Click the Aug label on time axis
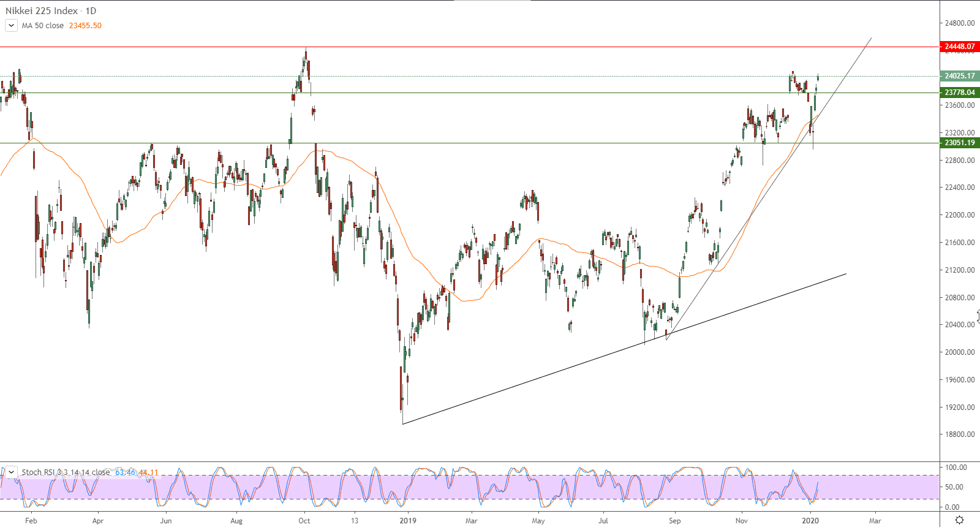 click(x=236, y=521)
